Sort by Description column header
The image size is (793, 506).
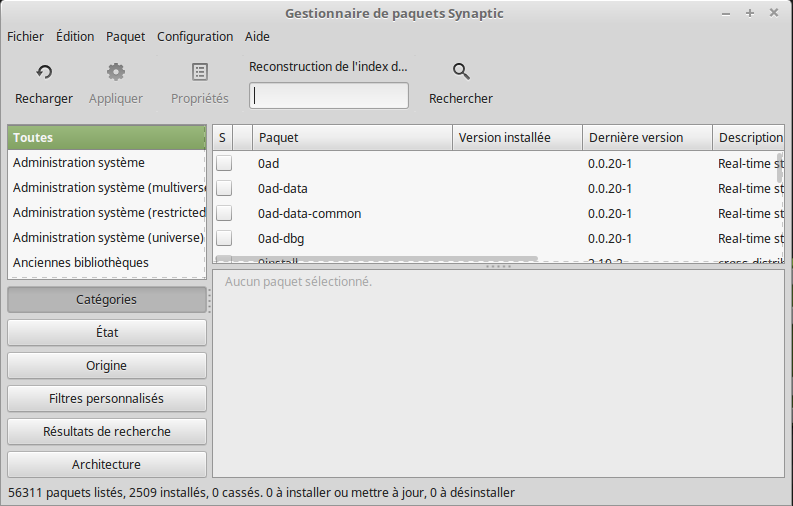point(748,137)
